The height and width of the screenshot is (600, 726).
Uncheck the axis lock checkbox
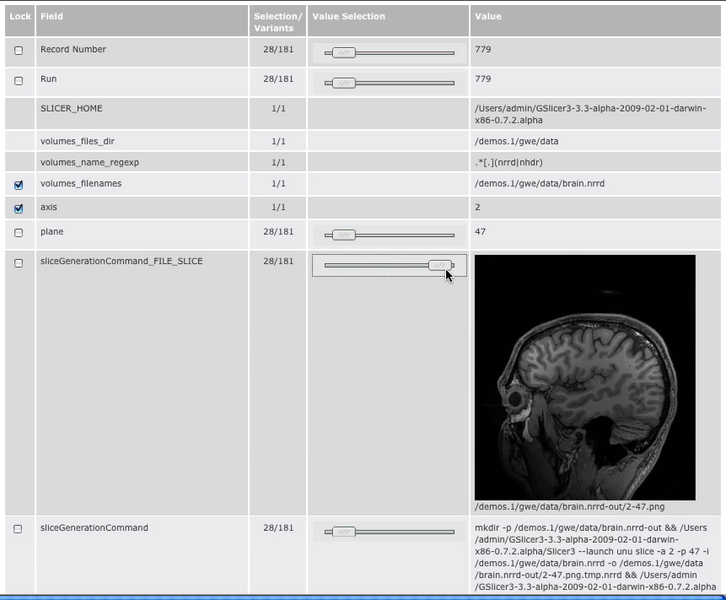coord(18,209)
